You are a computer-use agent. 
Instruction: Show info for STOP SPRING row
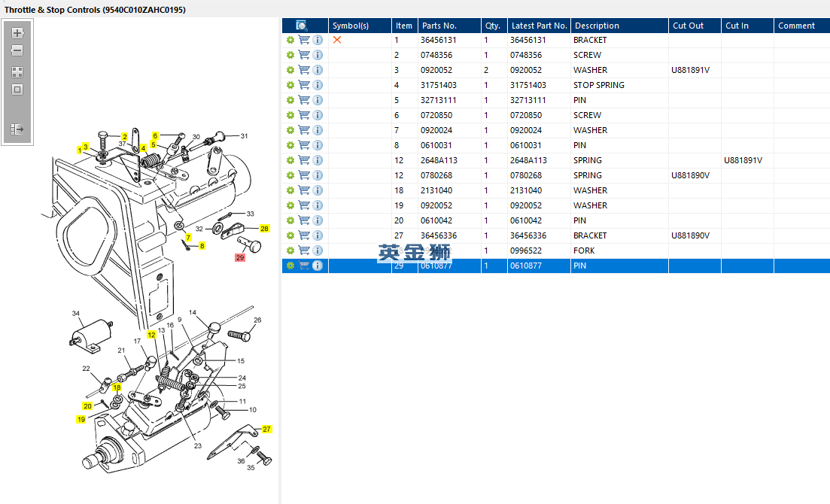318,85
